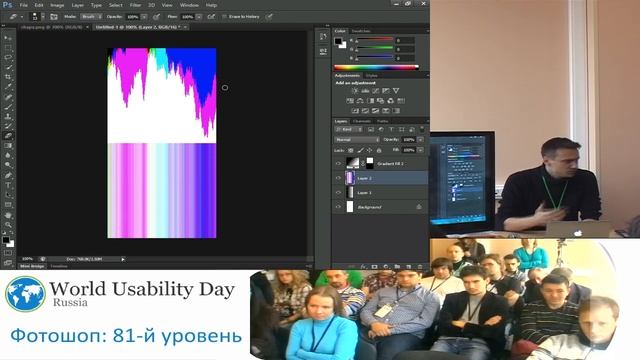Select the Lasso tool
The width and height of the screenshot is (640, 360).
[8, 57]
